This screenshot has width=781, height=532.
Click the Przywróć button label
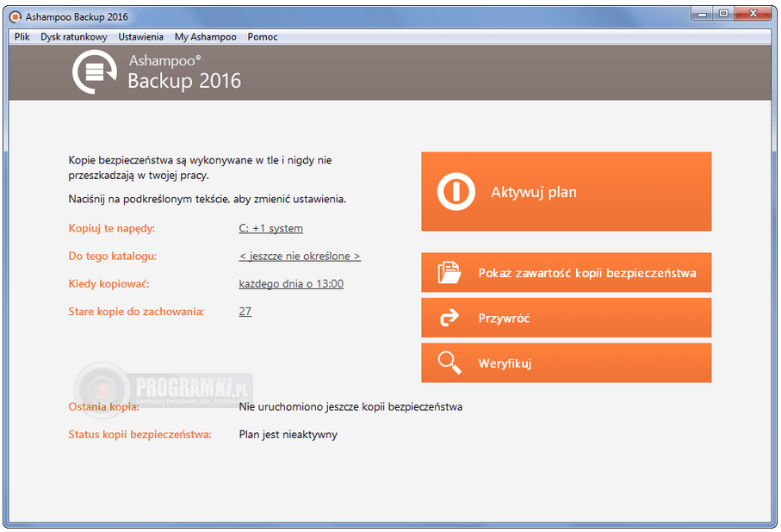point(504,318)
